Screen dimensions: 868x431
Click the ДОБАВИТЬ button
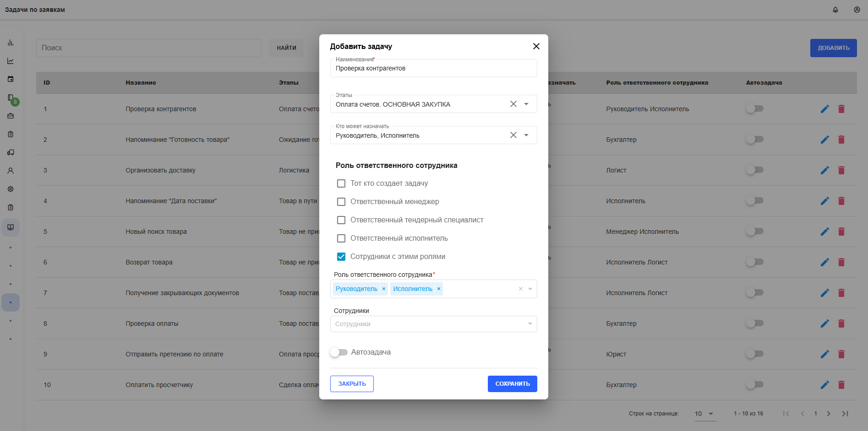[833, 48]
